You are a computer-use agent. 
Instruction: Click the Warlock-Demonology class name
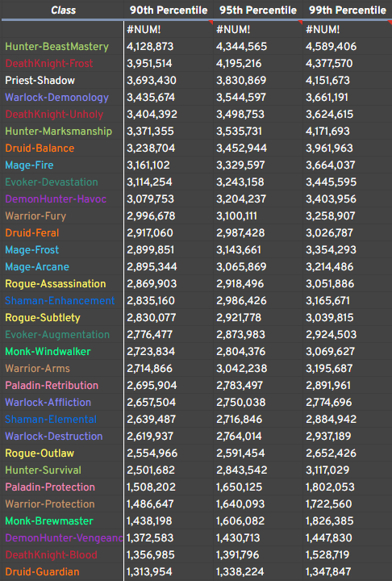[x=56, y=98]
